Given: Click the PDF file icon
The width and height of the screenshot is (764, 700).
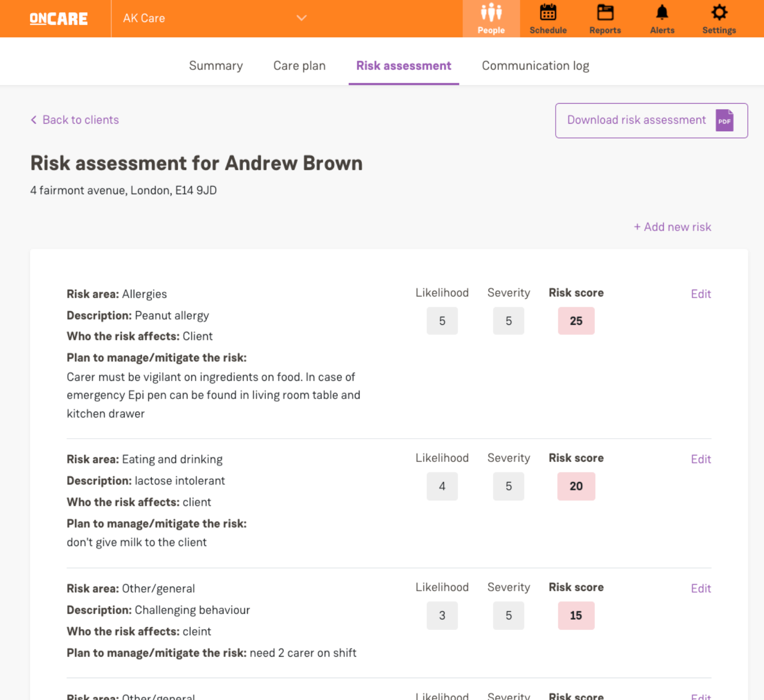Looking at the screenshot, I should pyautogui.click(x=724, y=120).
